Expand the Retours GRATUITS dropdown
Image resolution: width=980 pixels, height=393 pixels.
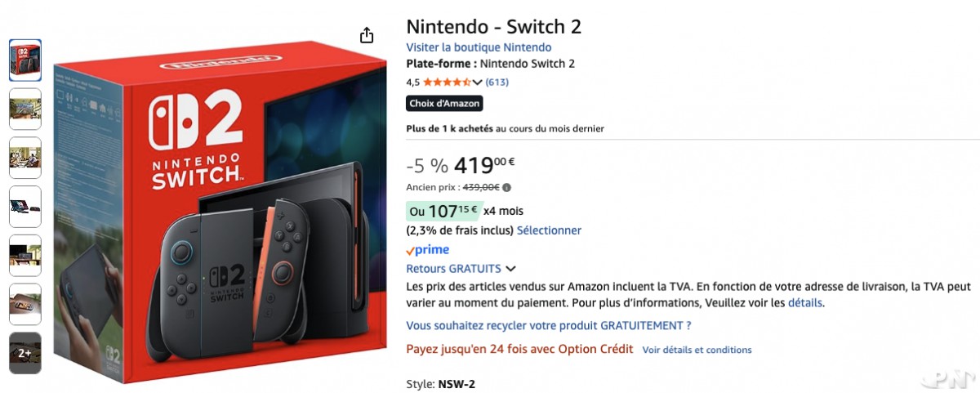510,269
